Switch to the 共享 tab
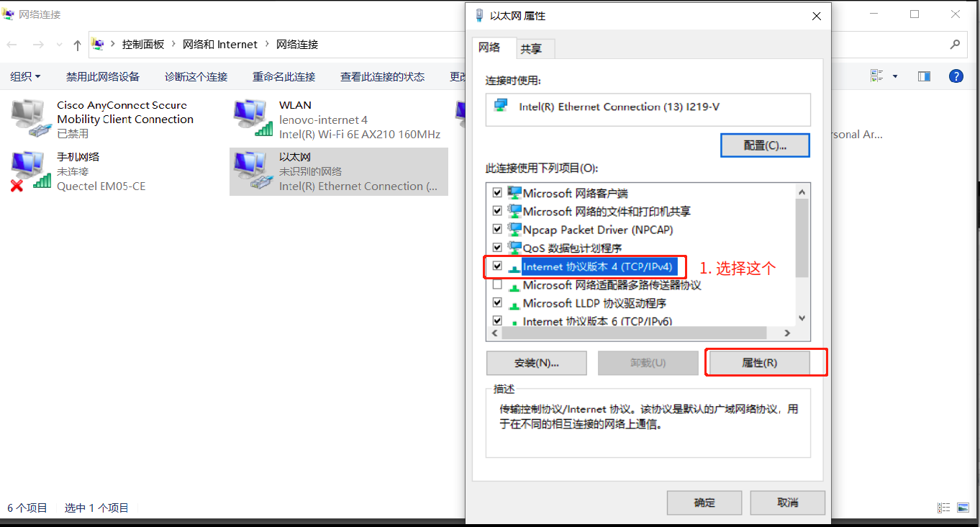The image size is (980, 527). [531, 48]
